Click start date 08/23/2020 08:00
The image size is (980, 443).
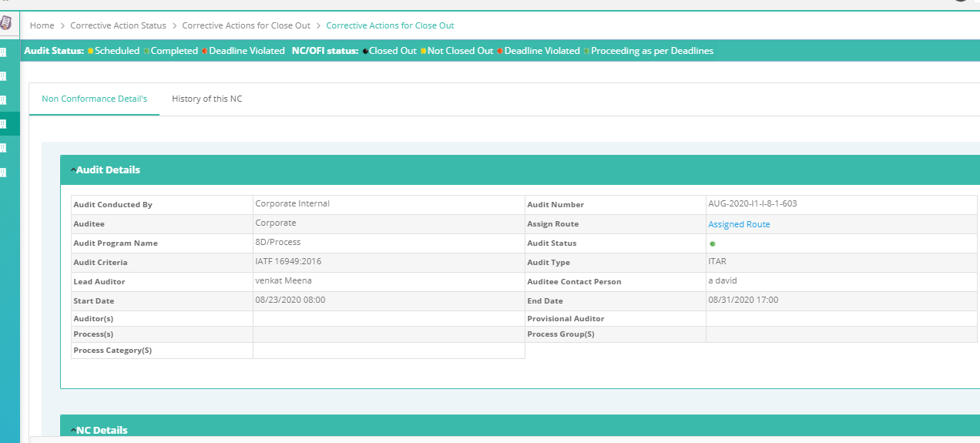[290, 300]
